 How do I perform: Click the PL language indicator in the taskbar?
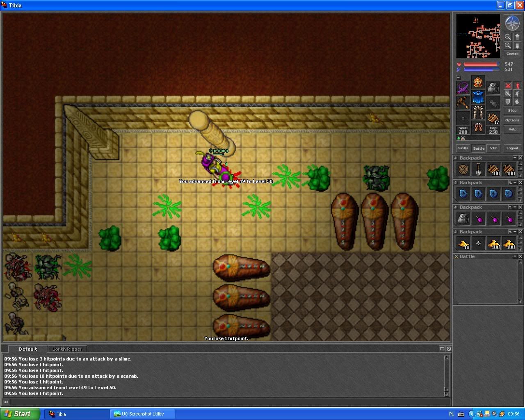point(452,414)
